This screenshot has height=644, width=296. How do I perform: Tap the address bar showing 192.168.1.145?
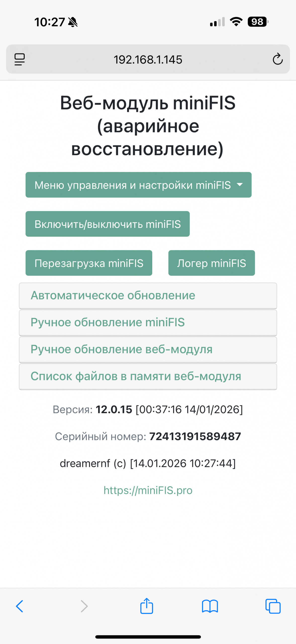coord(148,60)
